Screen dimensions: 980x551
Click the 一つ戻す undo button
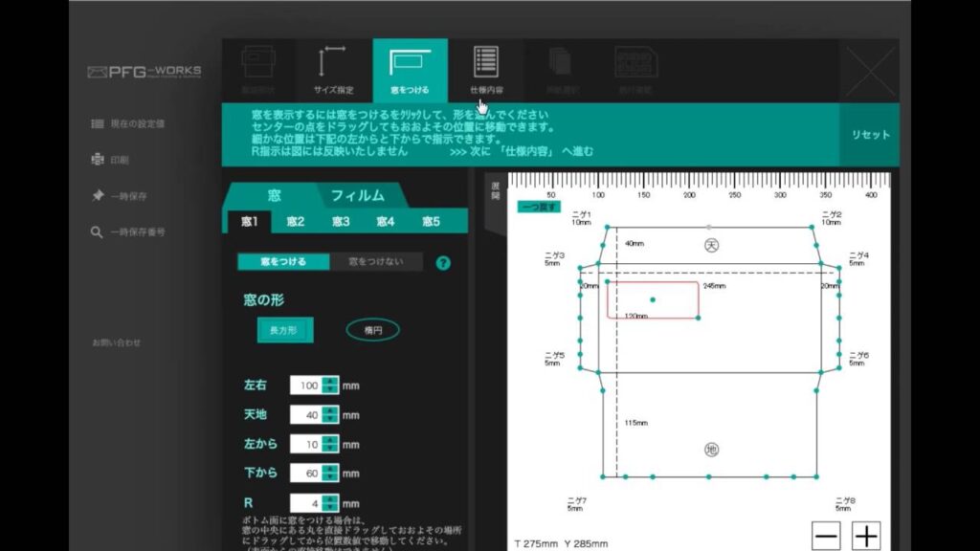539,207
